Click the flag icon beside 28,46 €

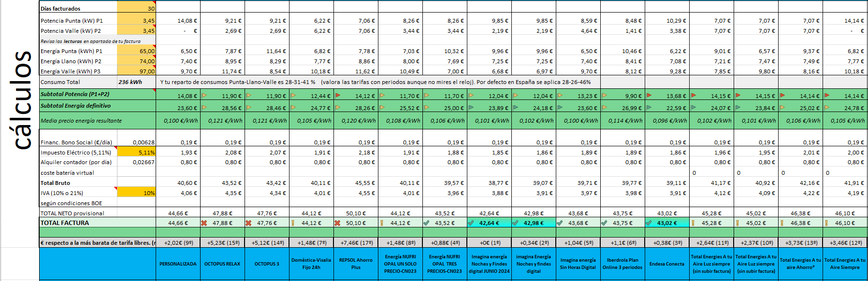(248, 107)
